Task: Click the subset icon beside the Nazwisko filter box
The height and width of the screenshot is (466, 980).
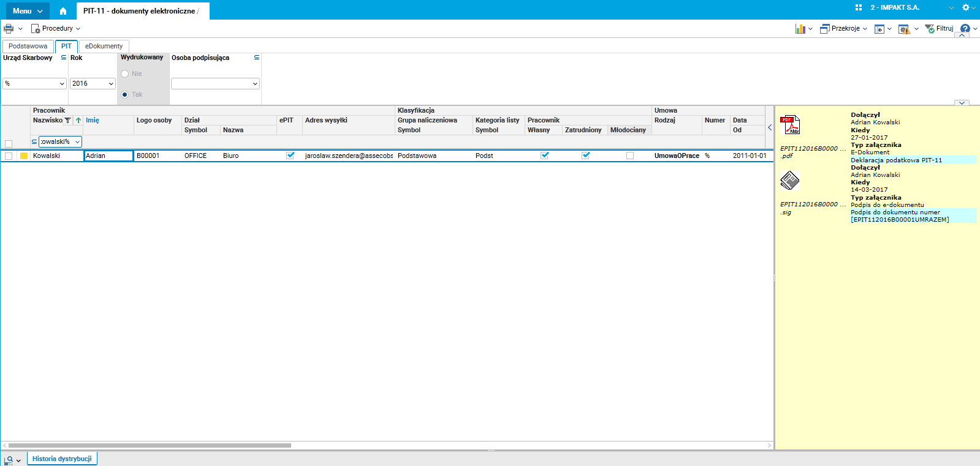Action: tap(34, 141)
